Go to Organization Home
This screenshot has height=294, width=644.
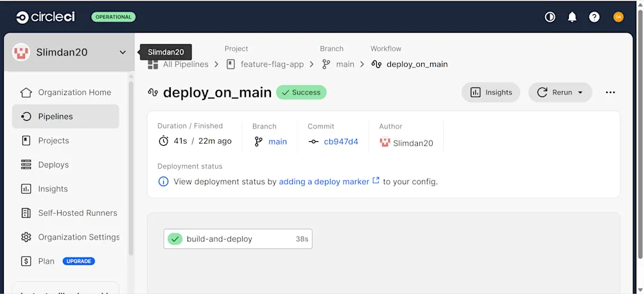click(65, 92)
